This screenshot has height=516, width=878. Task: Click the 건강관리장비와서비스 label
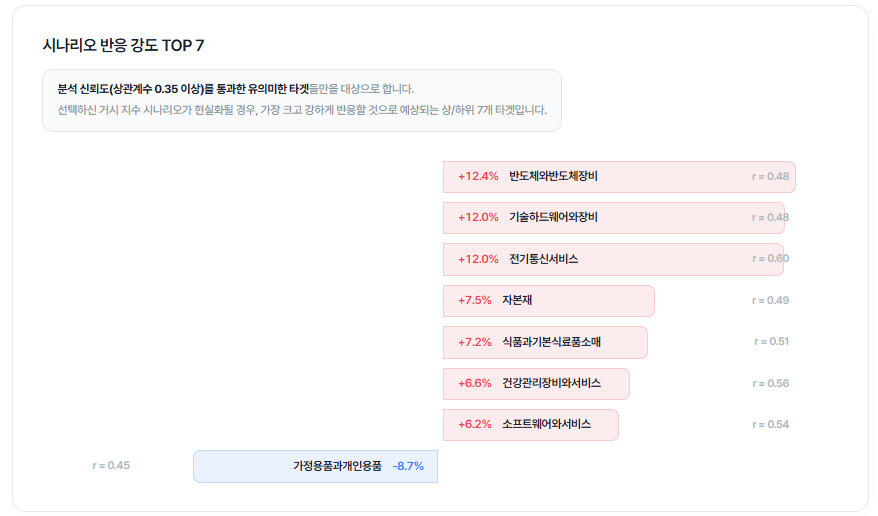coord(551,383)
